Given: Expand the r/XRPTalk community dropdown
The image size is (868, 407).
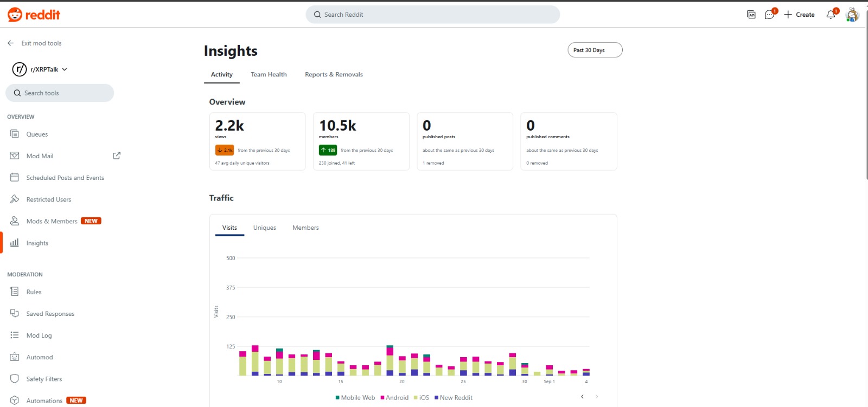Looking at the screenshot, I should click(x=65, y=69).
